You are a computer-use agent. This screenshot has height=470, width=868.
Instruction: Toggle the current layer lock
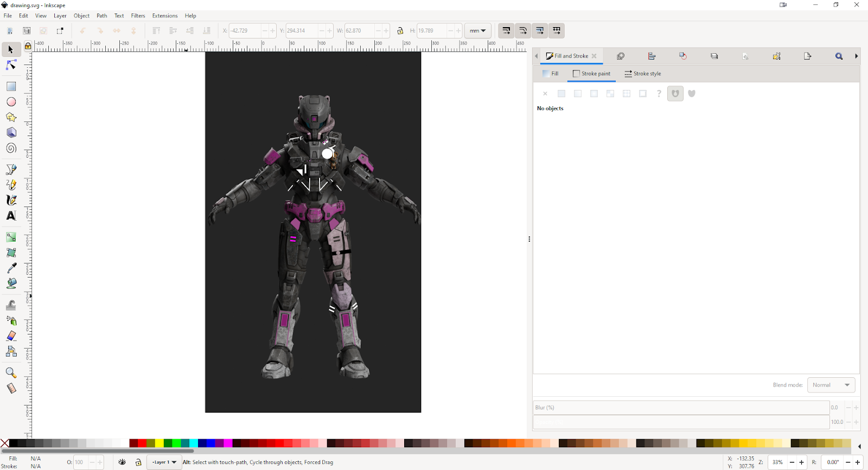138,462
